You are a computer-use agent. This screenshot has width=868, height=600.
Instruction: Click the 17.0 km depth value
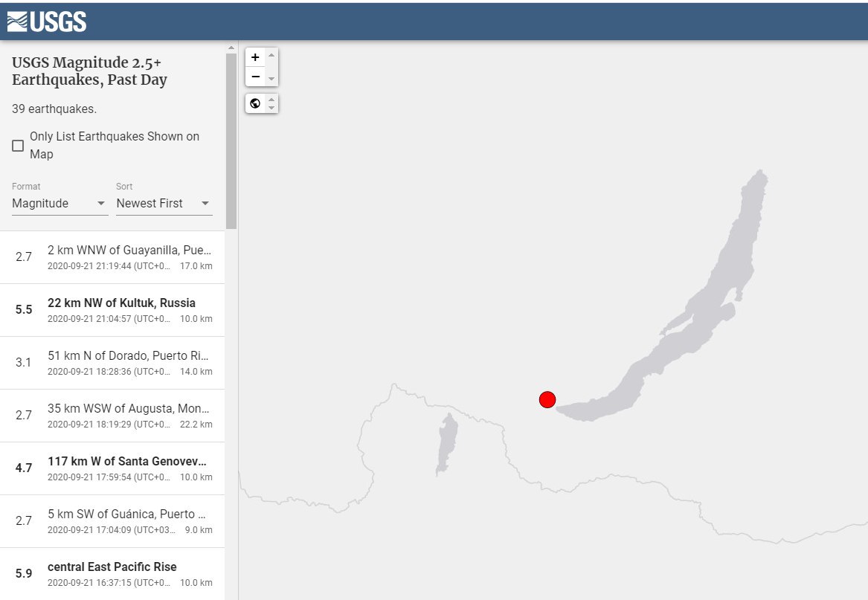[196, 266]
